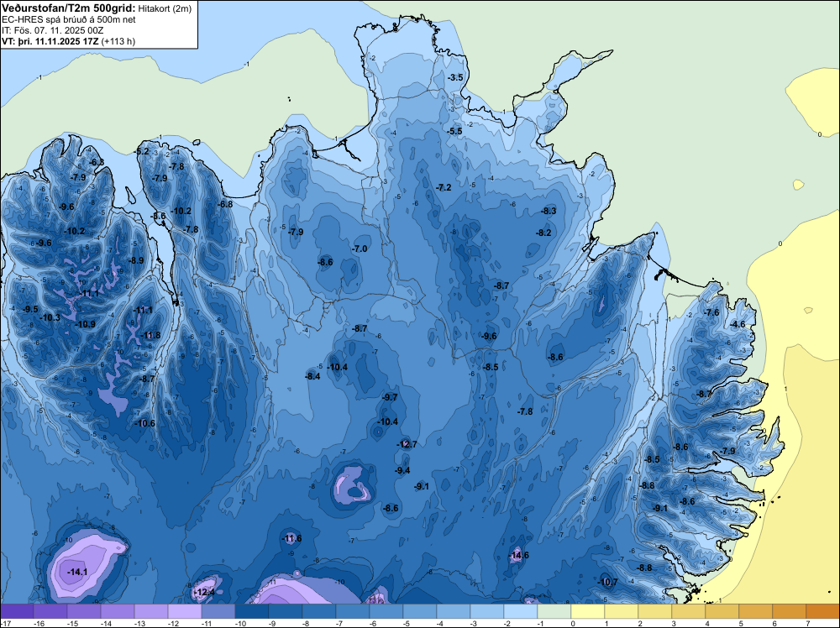Click the legend label '3' on the color scale
Screen dimensions: 840x628
(674, 624)
